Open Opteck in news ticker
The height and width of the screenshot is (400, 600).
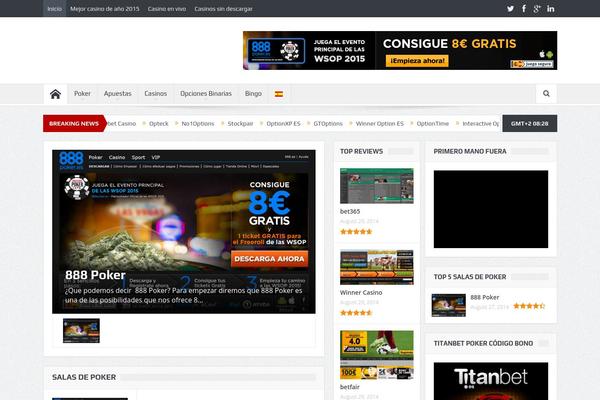click(158, 124)
